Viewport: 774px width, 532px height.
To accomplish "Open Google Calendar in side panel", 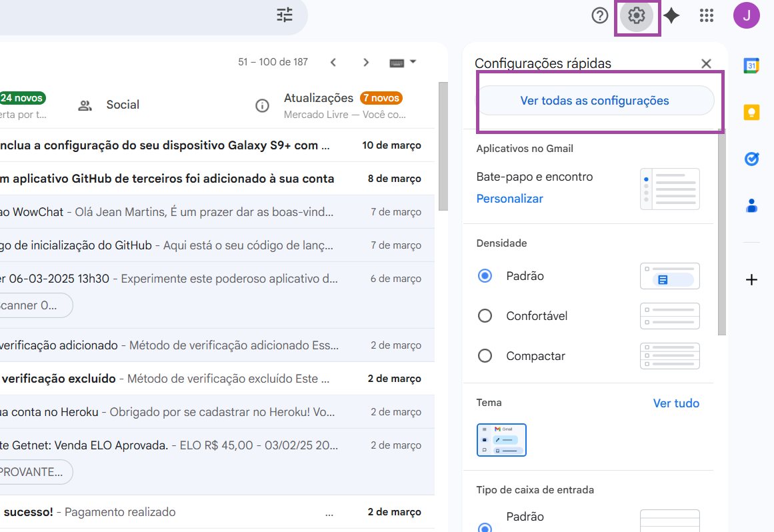I will tap(751, 65).
